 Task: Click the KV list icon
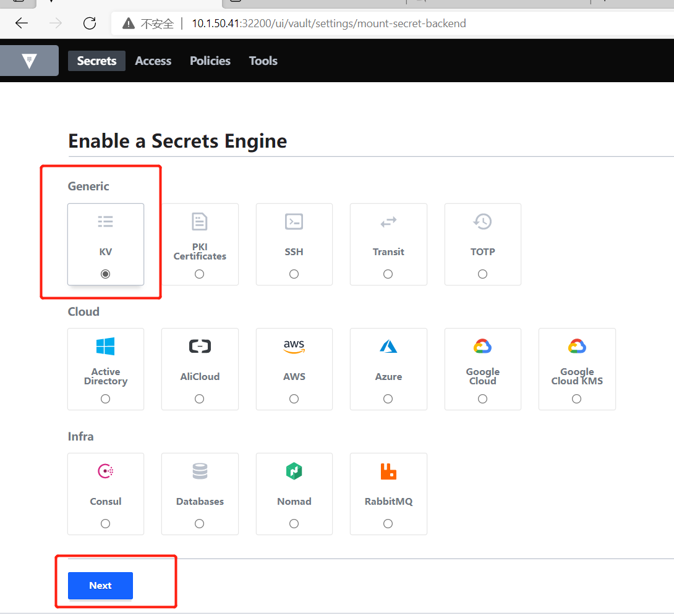pyautogui.click(x=105, y=222)
